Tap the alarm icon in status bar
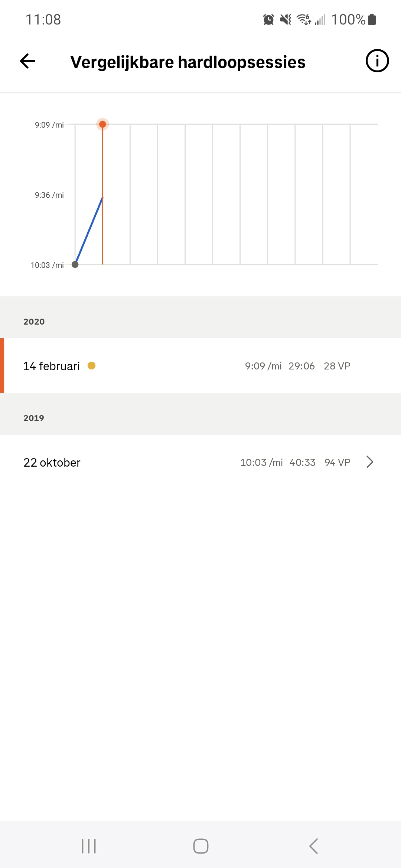This screenshot has height=868, width=401. (268, 19)
